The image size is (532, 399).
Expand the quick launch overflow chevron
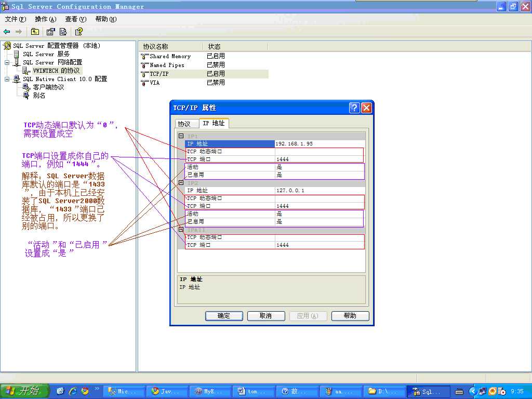[97, 389]
